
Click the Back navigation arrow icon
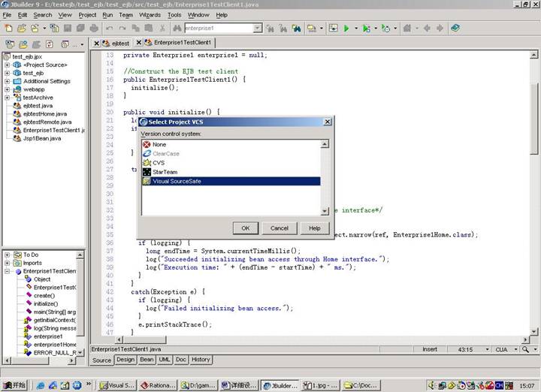(x=427, y=29)
